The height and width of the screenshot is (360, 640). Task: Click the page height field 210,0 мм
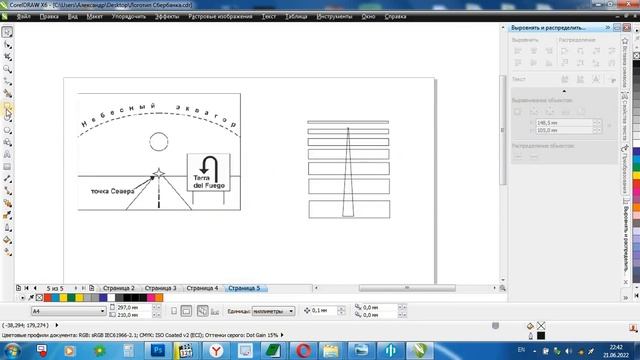tap(134, 315)
